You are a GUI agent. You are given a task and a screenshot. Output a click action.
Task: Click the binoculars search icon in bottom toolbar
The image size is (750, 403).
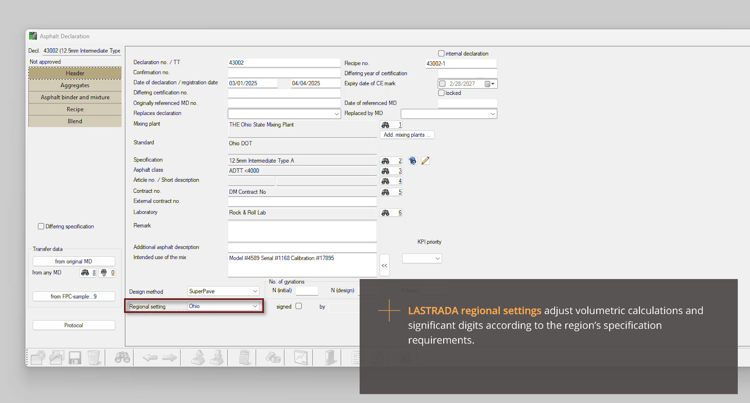click(x=122, y=358)
